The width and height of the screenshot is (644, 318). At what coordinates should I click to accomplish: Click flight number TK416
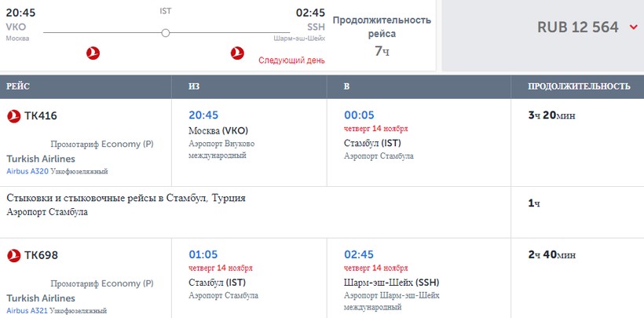(x=41, y=116)
